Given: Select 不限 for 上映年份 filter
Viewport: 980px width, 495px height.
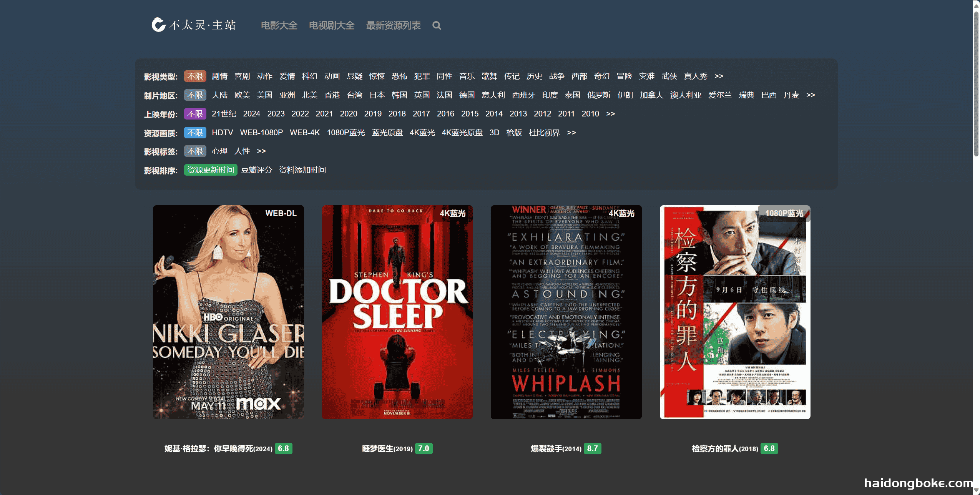Looking at the screenshot, I should coord(195,114).
